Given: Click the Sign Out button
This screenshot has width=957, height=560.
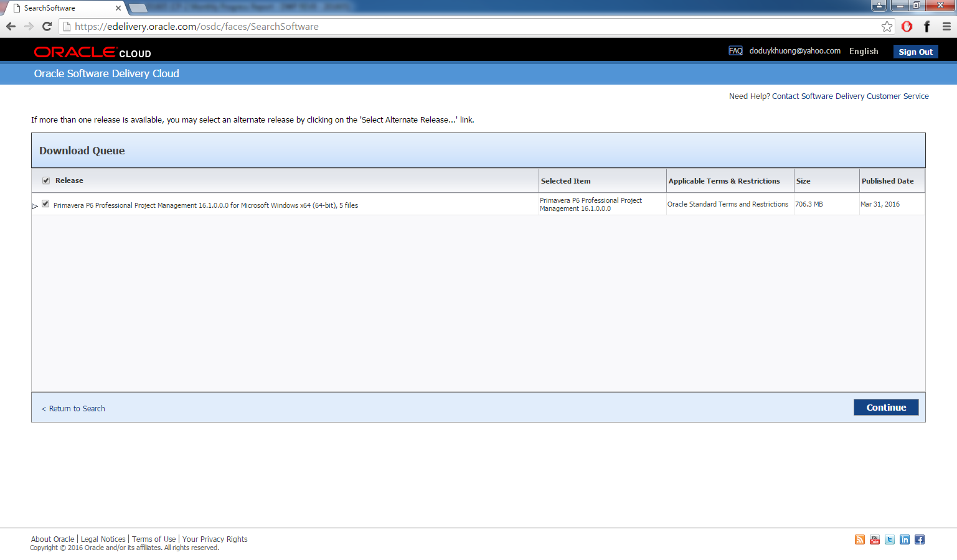Looking at the screenshot, I should coord(915,52).
